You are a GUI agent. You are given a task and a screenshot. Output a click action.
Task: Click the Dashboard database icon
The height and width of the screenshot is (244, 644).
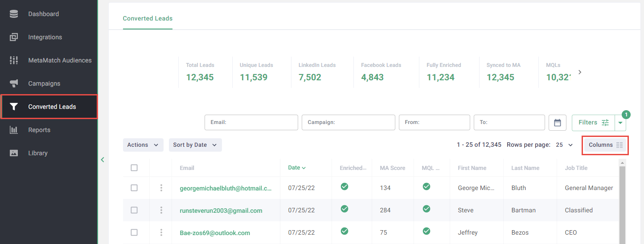click(x=14, y=14)
